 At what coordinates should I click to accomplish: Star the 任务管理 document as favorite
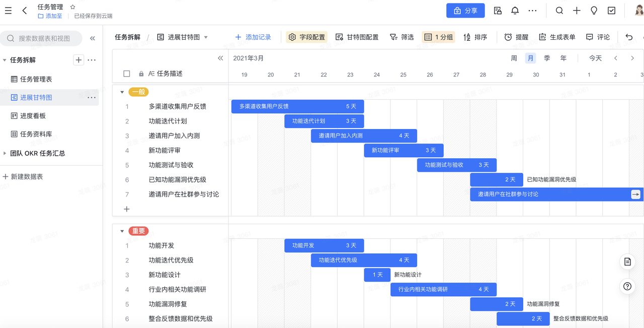click(x=72, y=7)
